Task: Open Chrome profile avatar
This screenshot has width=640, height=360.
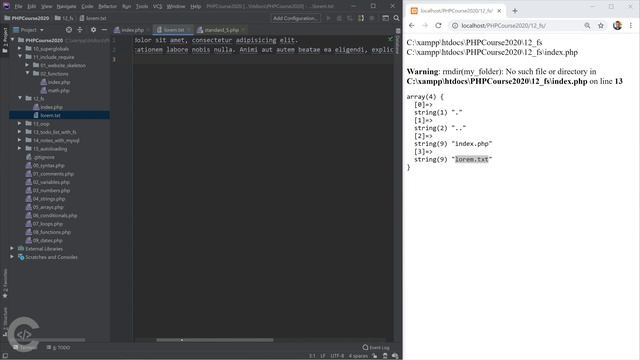Action: [x=618, y=25]
